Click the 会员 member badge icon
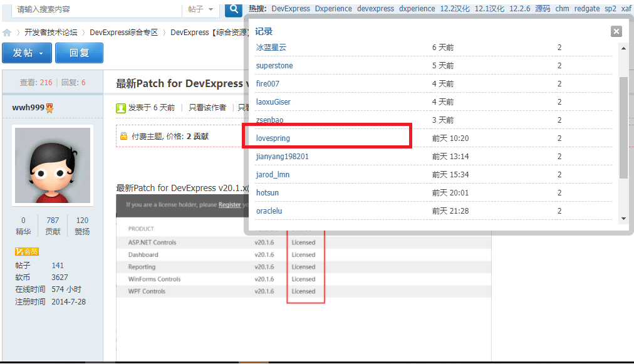Viewport: 634px width, 364px height. tap(27, 252)
